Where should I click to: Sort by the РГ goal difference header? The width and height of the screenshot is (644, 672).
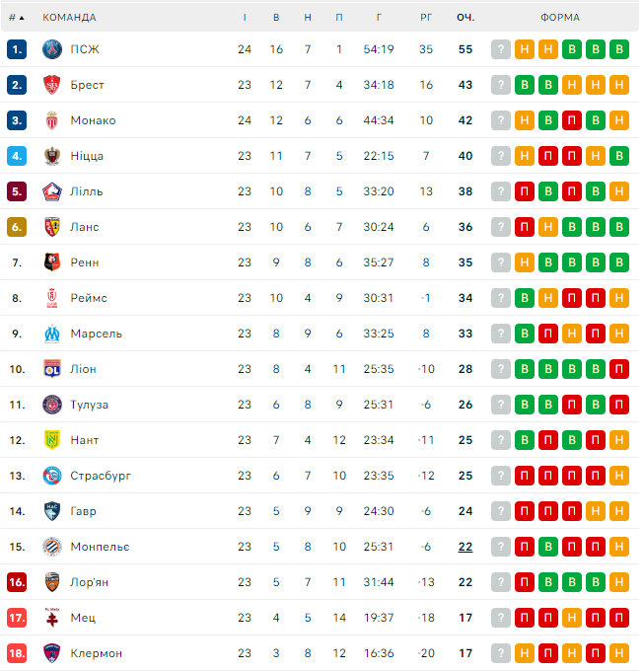[x=426, y=17]
